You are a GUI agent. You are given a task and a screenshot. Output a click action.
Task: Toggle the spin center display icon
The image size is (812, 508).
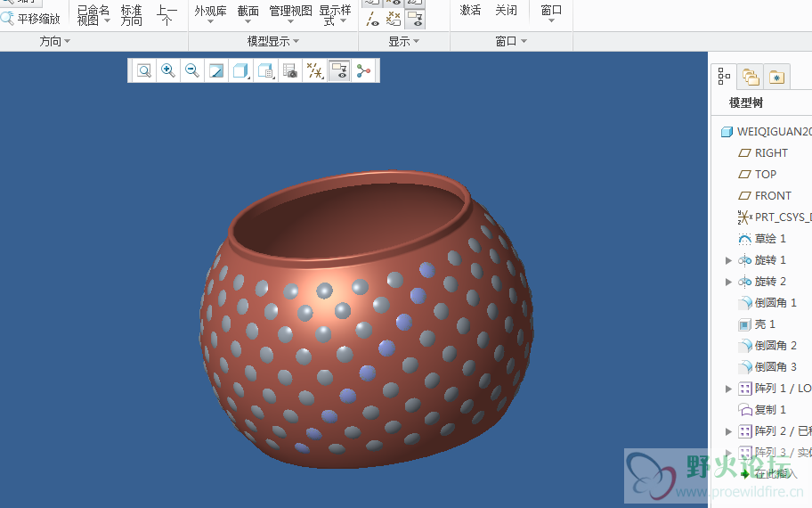point(363,71)
